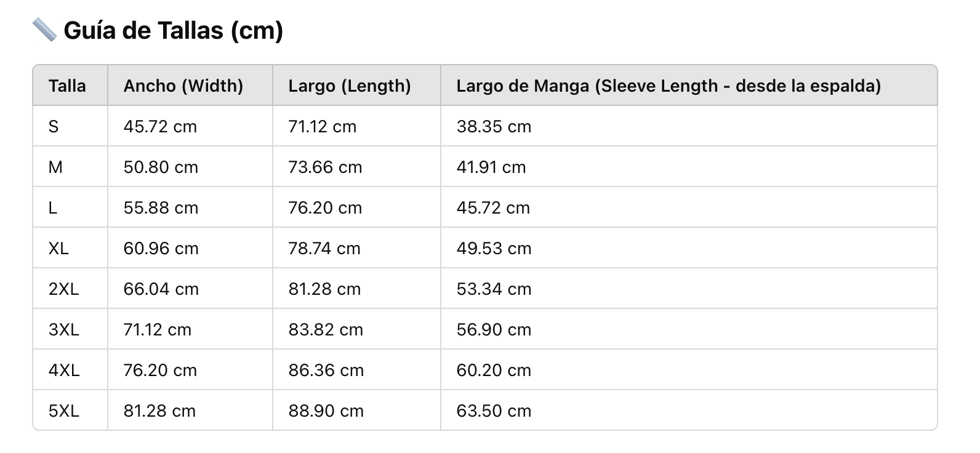The image size is (980, 453).
Task: Click the 63.50 cm sleeve length cell
Action: [x=494, y=411]
